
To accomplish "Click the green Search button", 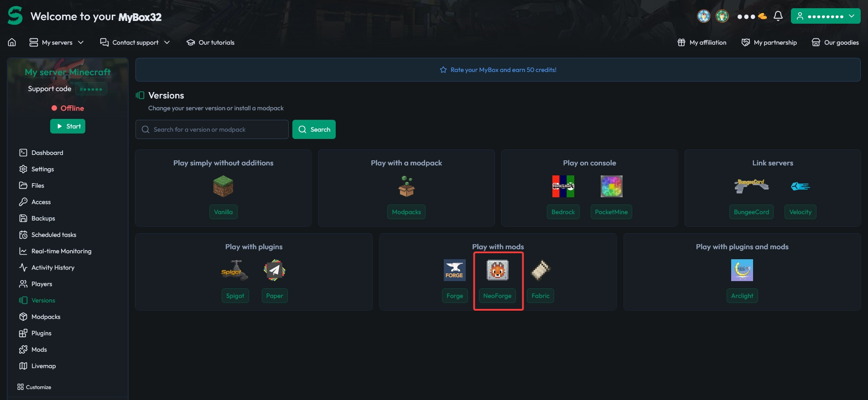I will click(314, 129).
